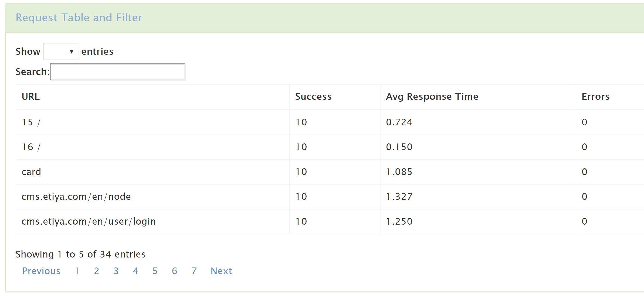
Task: Select page 1 in pagination
Action: pos(77,271)
